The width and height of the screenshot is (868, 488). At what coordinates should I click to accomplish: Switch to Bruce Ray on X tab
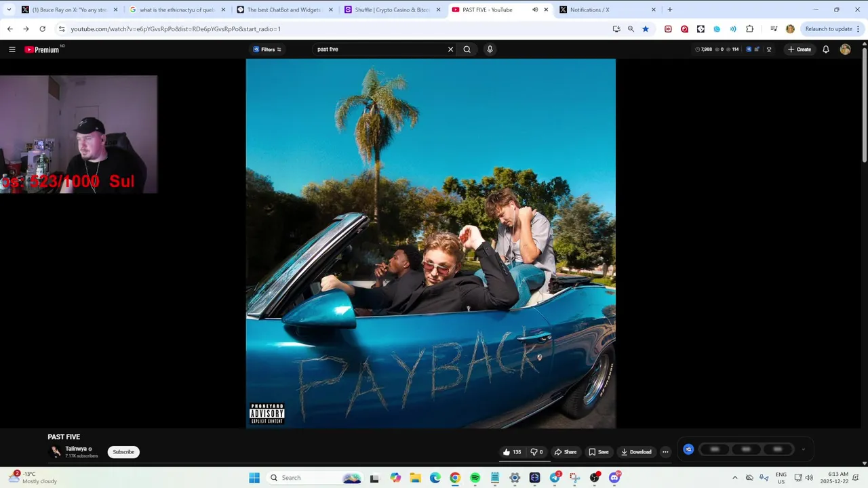[x=69, y=9]
